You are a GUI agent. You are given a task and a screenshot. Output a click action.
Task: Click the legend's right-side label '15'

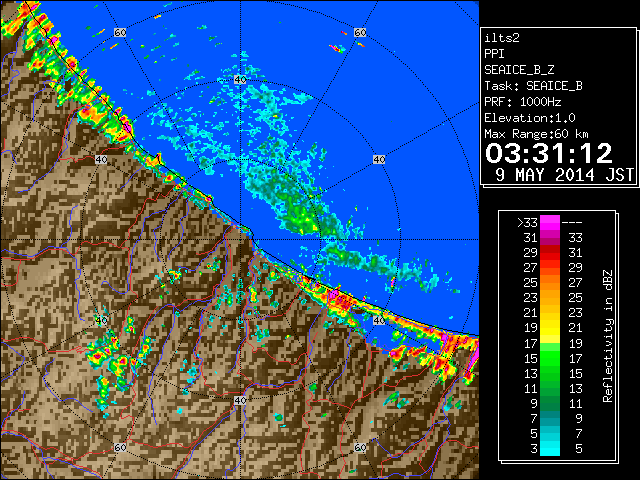575,373
